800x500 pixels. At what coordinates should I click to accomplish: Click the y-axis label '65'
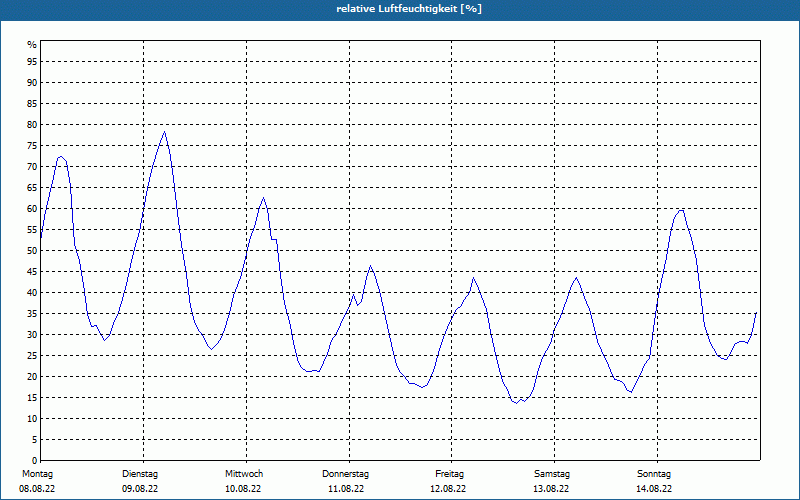(x=32, y=188)
